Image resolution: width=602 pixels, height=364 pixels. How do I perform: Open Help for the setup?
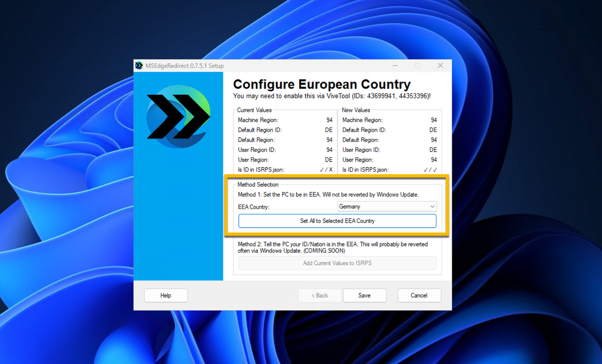(x=166, y=295)
